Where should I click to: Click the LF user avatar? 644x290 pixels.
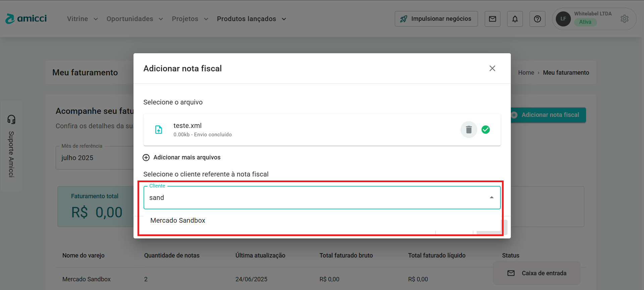pos(563,19)
